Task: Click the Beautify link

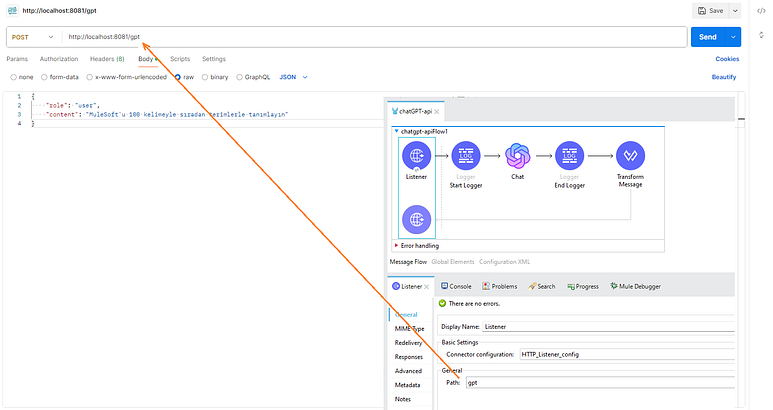Action: click(x=724, y=77)
